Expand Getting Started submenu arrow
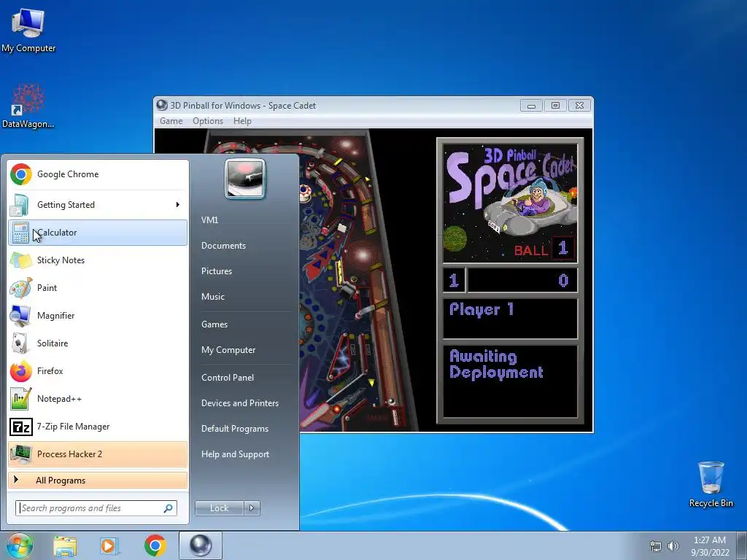This screenshot has height=560, width=747. pos(178,205)
